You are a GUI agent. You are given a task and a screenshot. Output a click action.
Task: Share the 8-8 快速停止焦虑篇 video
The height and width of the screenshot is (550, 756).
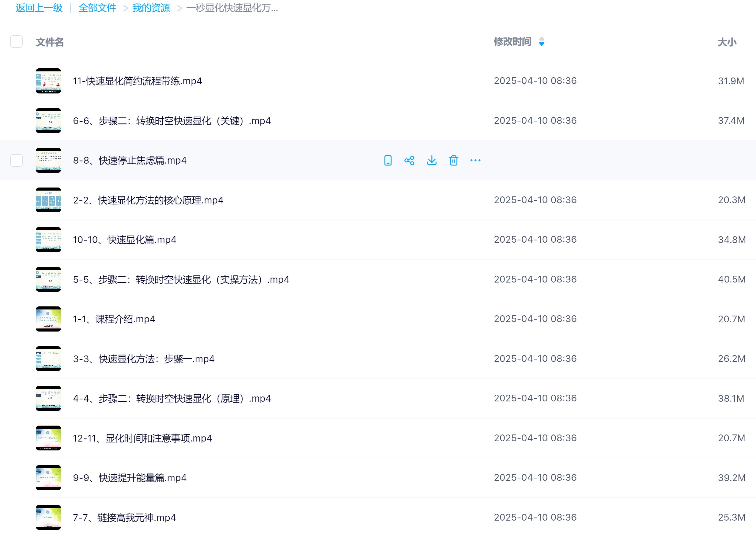coord(409,160)
